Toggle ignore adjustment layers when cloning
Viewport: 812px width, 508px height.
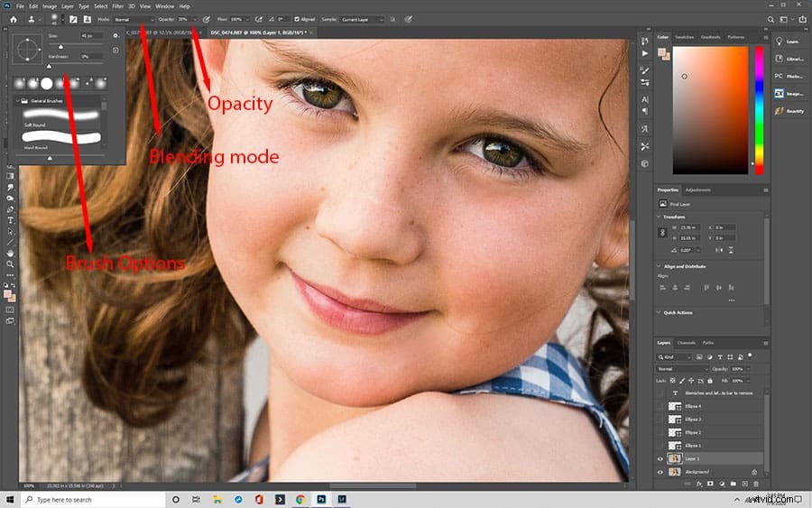392,20
